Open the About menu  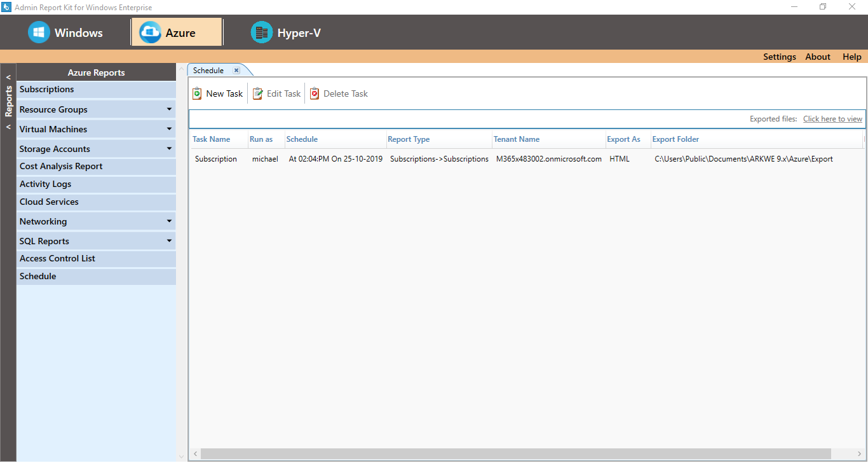818,57
